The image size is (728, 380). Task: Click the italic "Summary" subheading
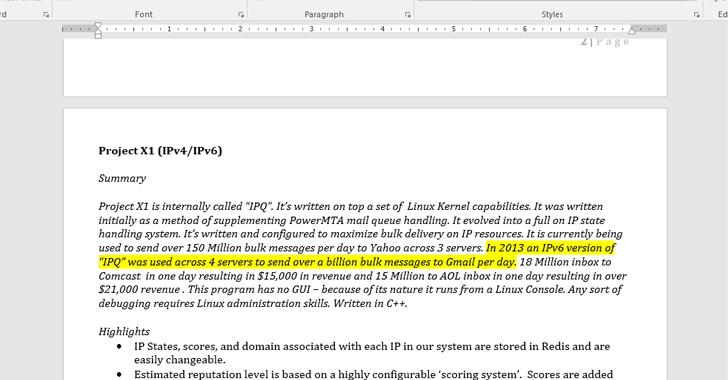tap(122, 178)
